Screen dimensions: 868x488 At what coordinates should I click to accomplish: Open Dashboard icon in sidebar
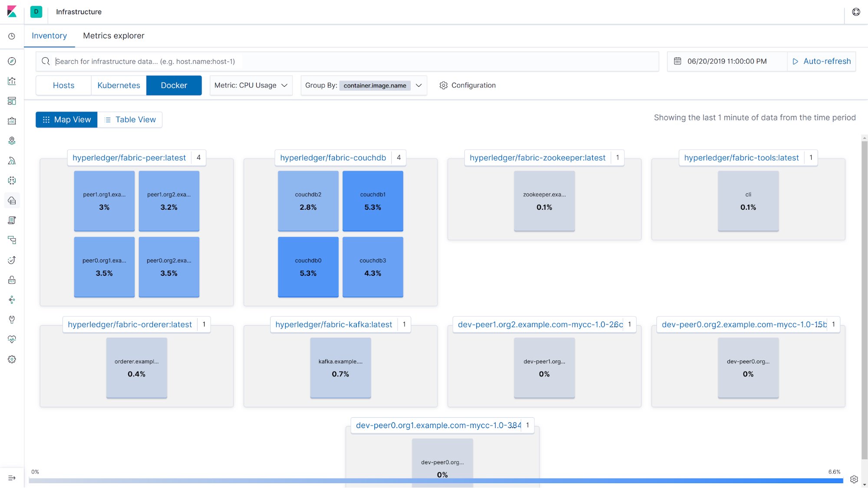click(x=12, y=101)
